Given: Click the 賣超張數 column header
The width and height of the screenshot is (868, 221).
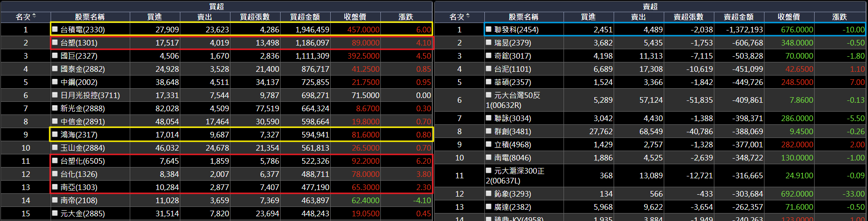Looking at the screenshot, I should 689,17.
